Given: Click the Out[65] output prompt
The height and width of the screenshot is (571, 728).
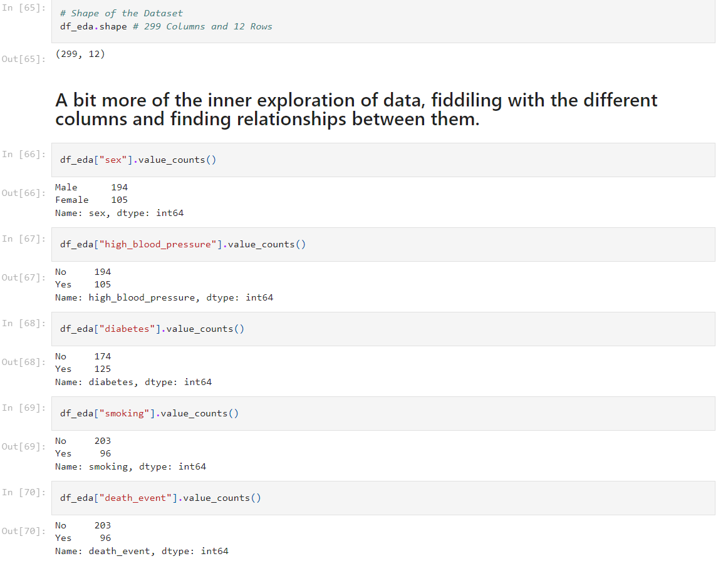Looking at the screenshot, I should pos(23,59).
